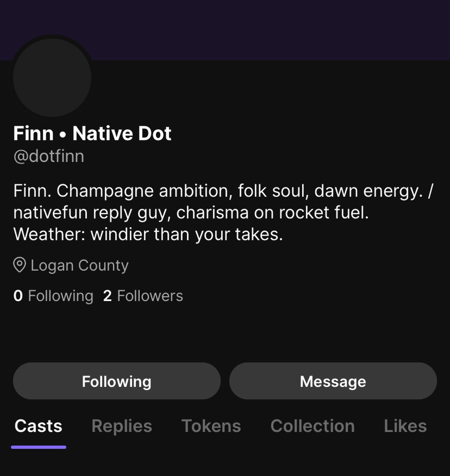Viewport: 450px width, 476px height.
Task: Open the Tokens tab
Action: click(211, 426)
